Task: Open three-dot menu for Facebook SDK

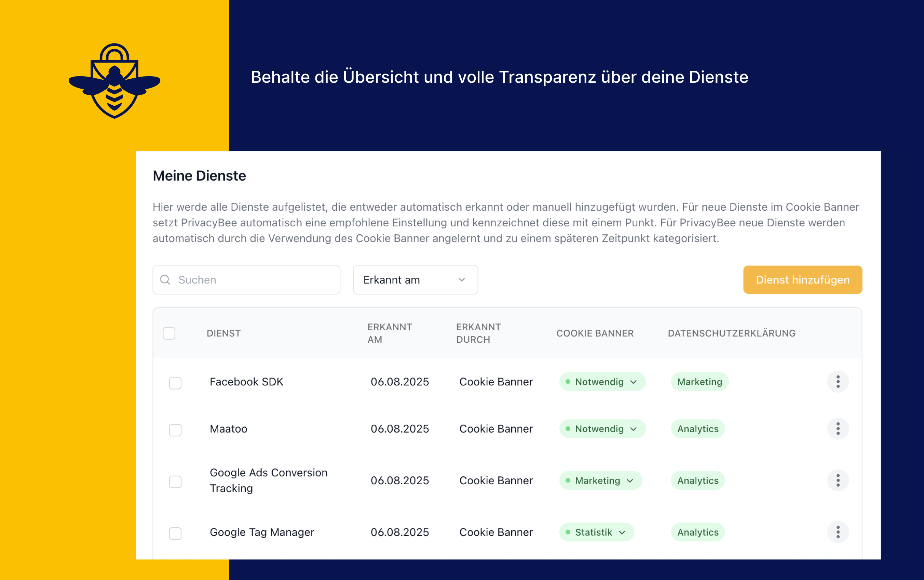Action: 838,382
